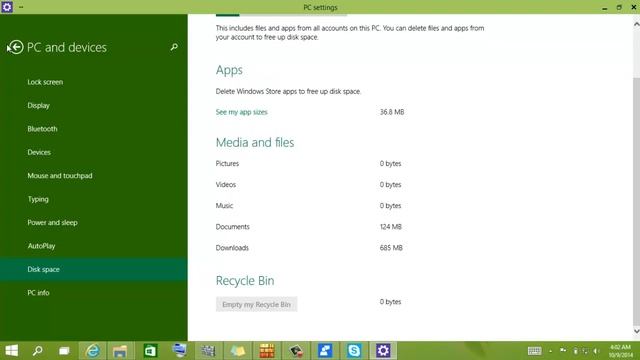
Task: Open Bluetooth settings in sidebar
Action: [42, 129]
